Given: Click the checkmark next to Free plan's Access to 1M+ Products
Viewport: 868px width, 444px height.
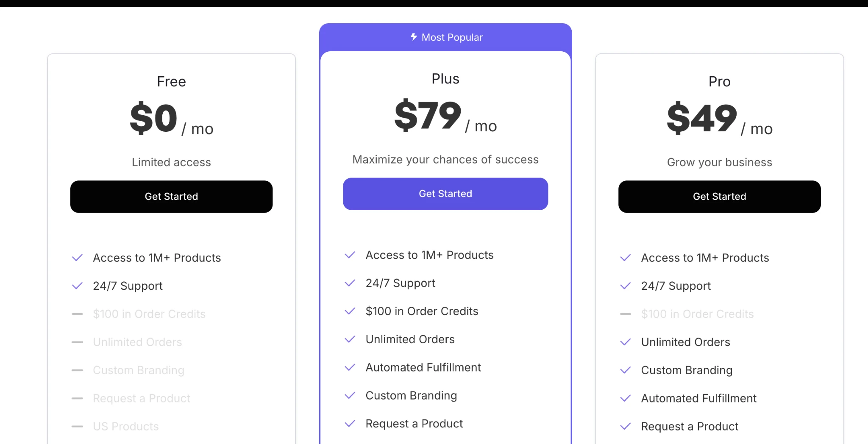Looking at the screenshot, I should [x=77, y=258].
